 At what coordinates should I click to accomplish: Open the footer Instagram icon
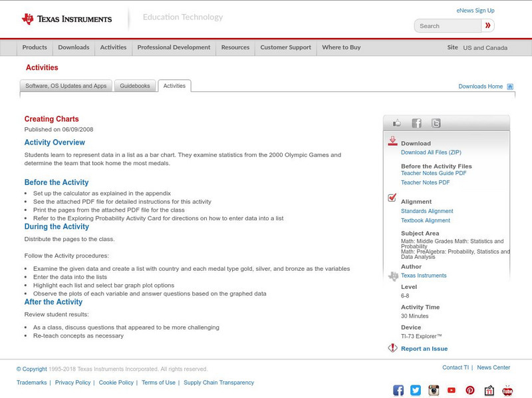point(434,390)
